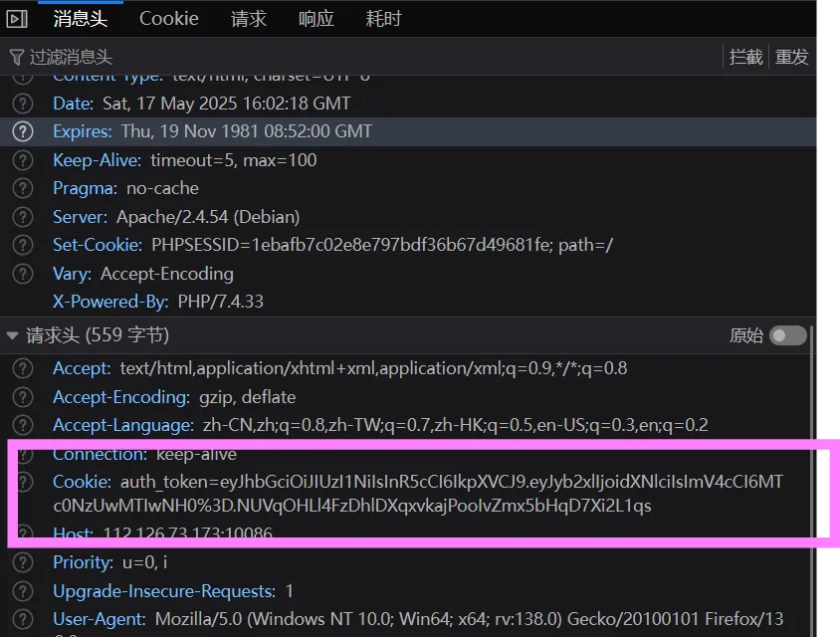Click the Pragma no-cache value

[x=162, y=188]
